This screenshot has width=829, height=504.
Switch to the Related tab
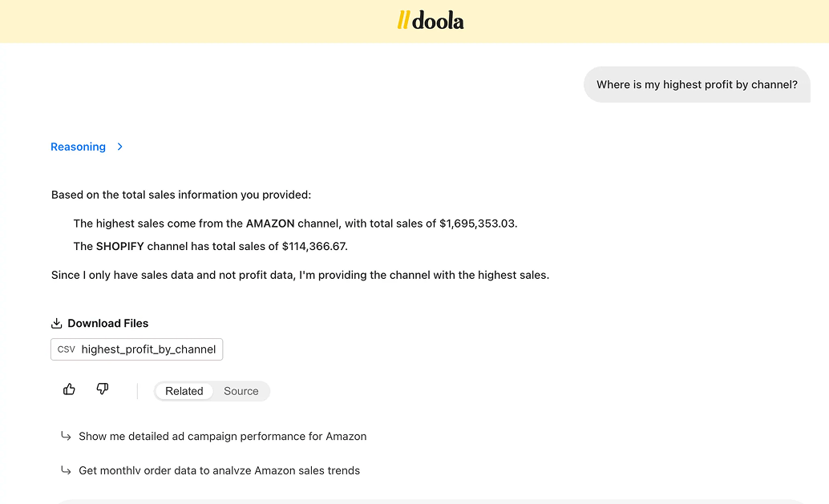184,391
